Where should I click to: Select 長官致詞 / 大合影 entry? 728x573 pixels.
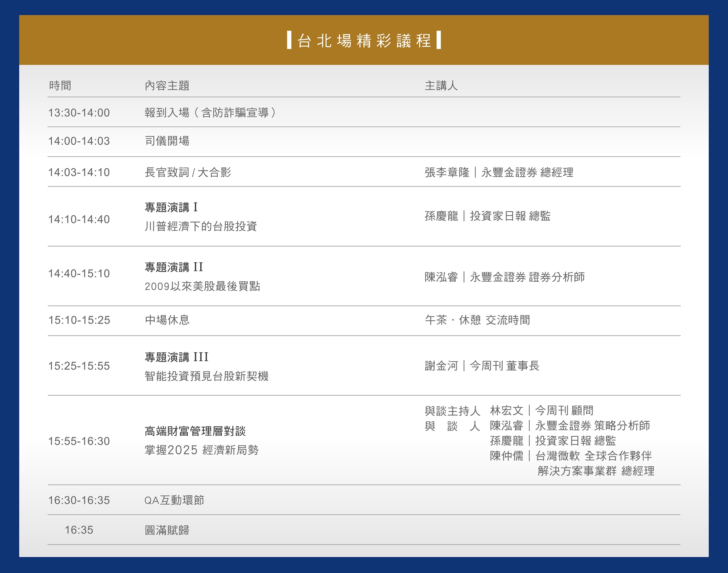(188, 172)
